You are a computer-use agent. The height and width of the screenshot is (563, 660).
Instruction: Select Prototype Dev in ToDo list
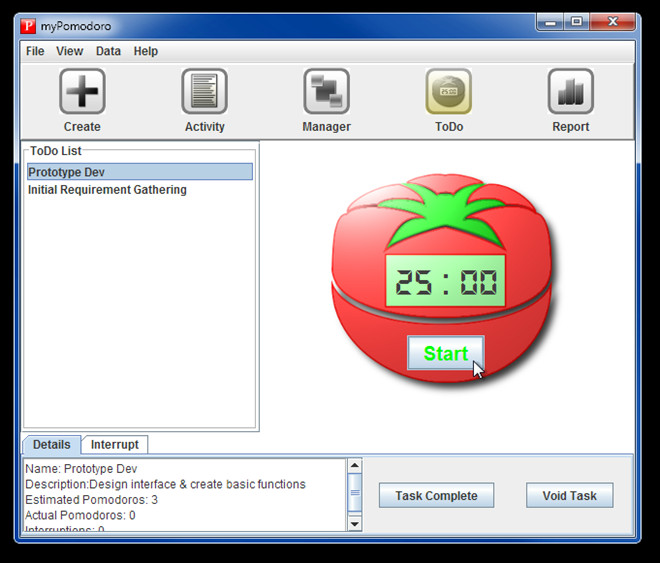click(x=140, y=172)
